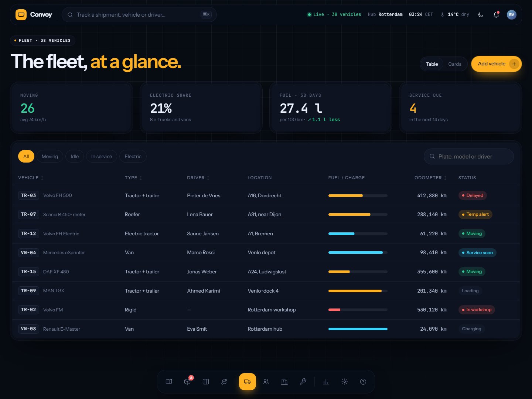Open shipments box icon with badge 3
This screenshot has height=399, width=532.
pyautogui.click(x=187, y=382)
